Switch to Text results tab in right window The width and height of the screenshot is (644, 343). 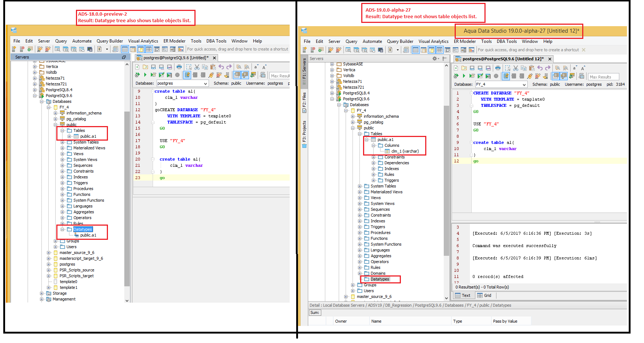(x=463, y=295)
